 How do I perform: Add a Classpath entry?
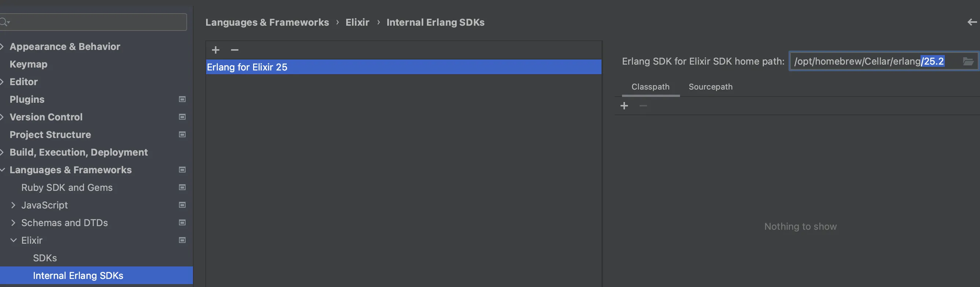coord(624,106)
